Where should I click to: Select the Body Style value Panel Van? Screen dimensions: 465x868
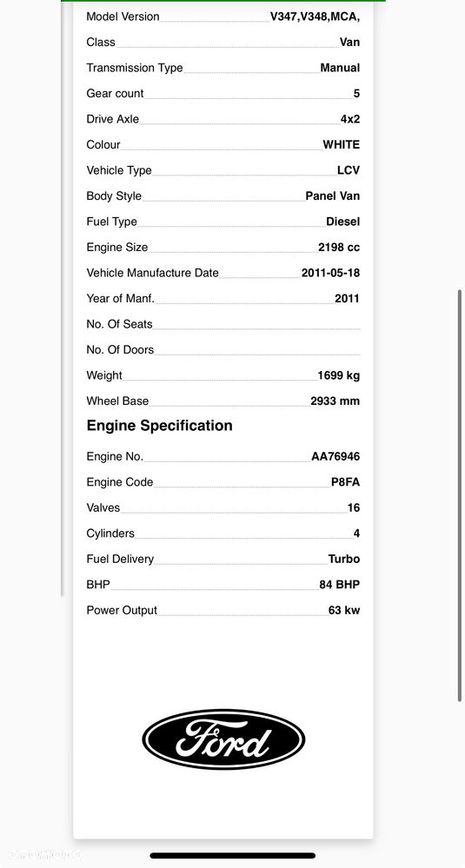tap(333, 196)
